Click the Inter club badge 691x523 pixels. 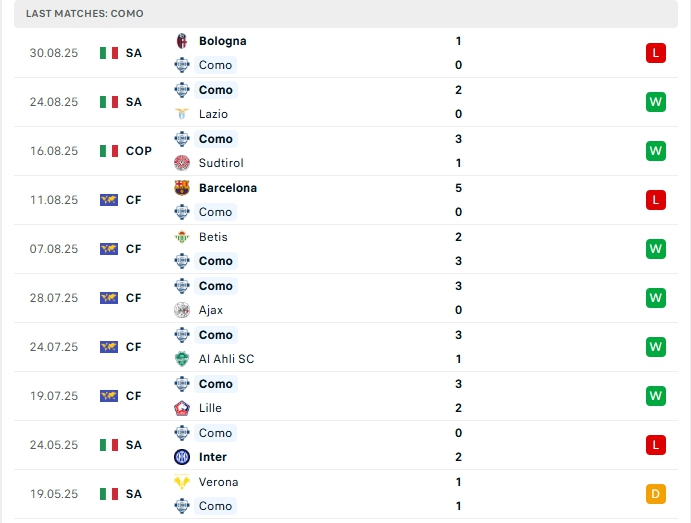point(181,457)
